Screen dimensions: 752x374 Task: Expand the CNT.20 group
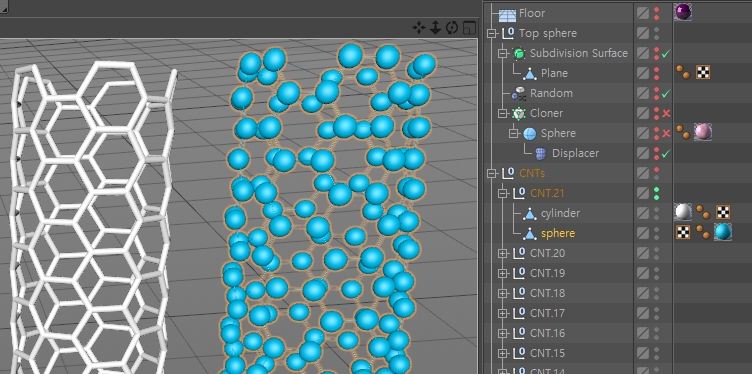[x=503, y=254]
